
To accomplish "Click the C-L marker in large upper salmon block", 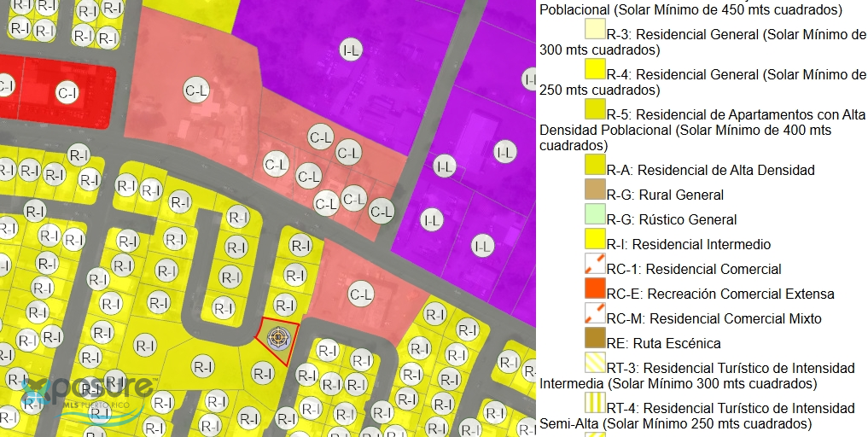I will pos(197,90).
